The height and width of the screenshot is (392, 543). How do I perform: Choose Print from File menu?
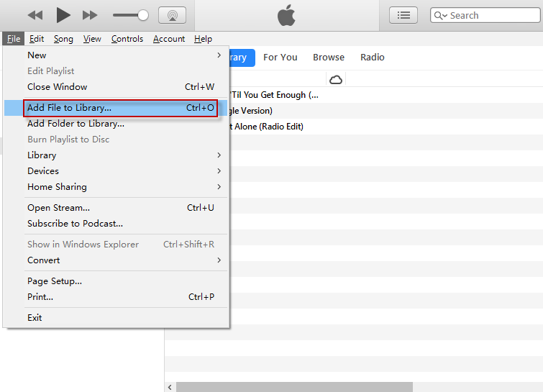click(x=116, y=297)
